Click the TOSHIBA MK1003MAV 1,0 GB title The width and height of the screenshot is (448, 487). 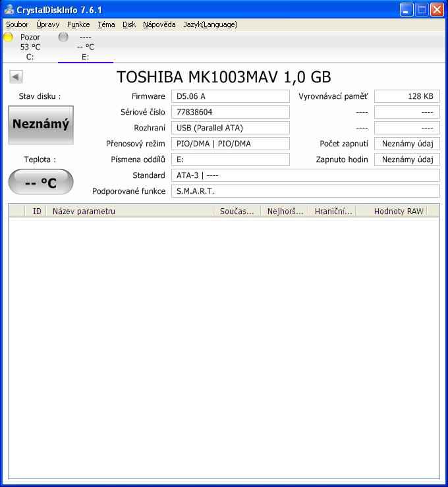point(224,77)
